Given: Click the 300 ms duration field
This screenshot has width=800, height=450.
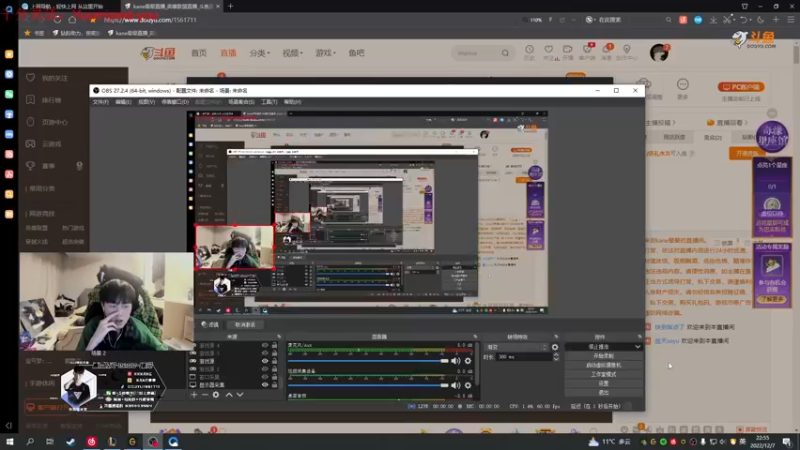Looking at the screenshot, I should tap(523, 357).
